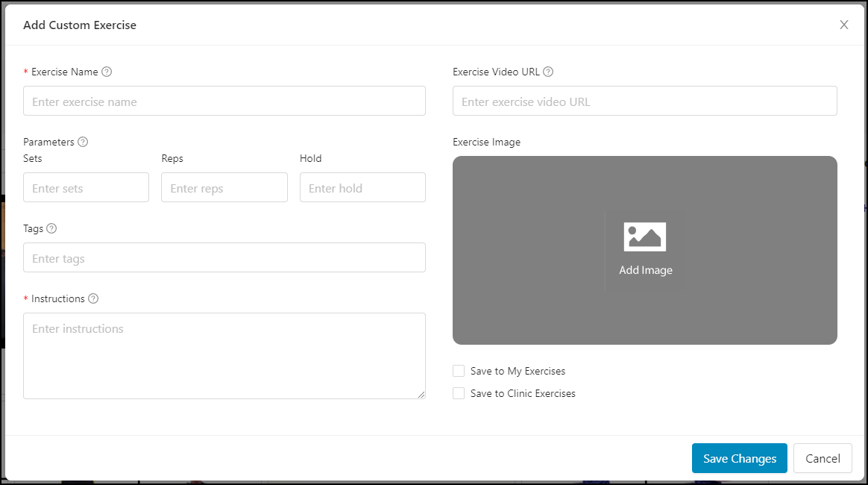Open the Exercise Name help tooltip icon

pyautogui.click(x=107, y=72)
